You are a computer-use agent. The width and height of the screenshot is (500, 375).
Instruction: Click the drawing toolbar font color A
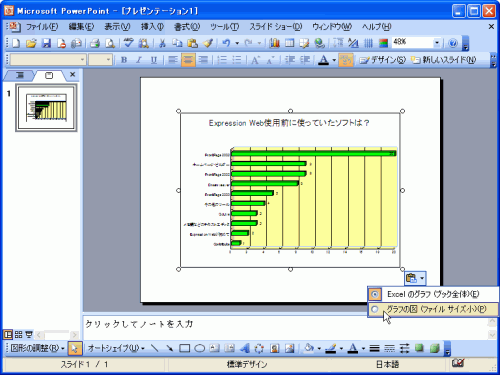click(352, 348)
